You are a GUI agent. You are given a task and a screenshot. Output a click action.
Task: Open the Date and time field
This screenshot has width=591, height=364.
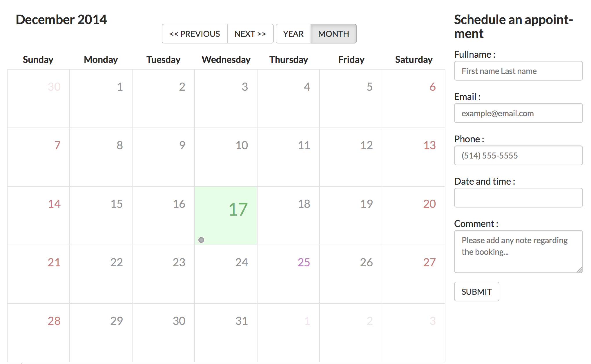[518, 198]
